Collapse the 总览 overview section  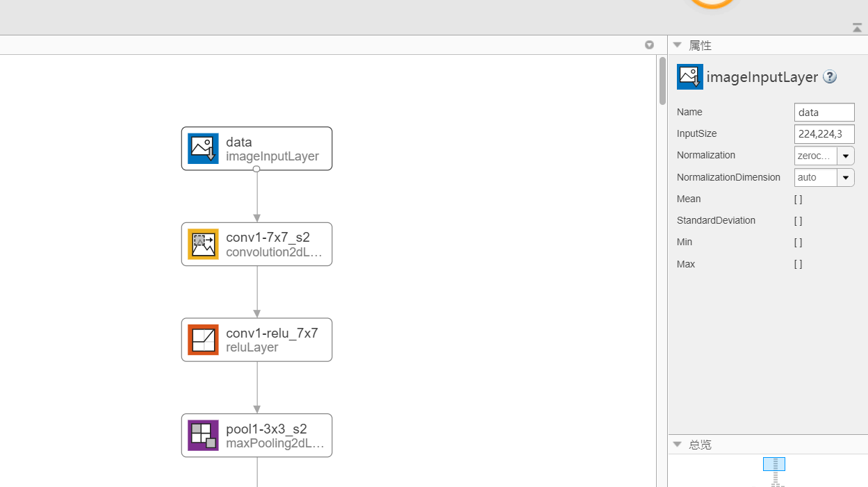[678, 444]
